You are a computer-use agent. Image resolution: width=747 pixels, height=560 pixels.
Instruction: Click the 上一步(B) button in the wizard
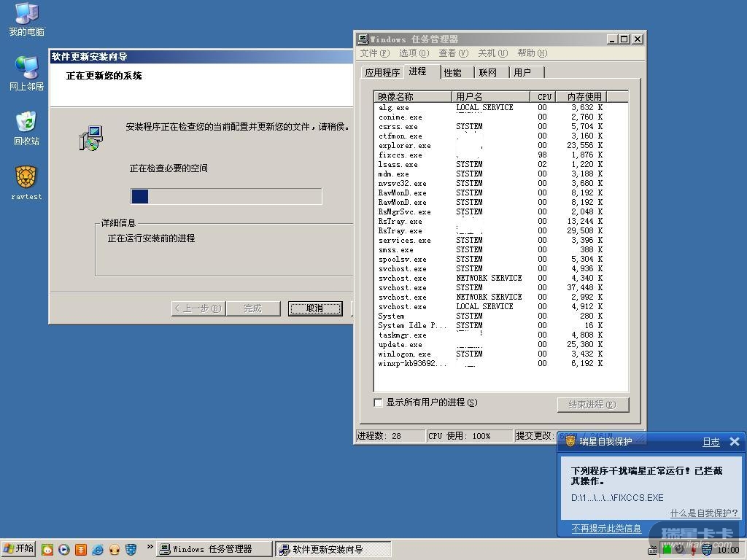198,308
